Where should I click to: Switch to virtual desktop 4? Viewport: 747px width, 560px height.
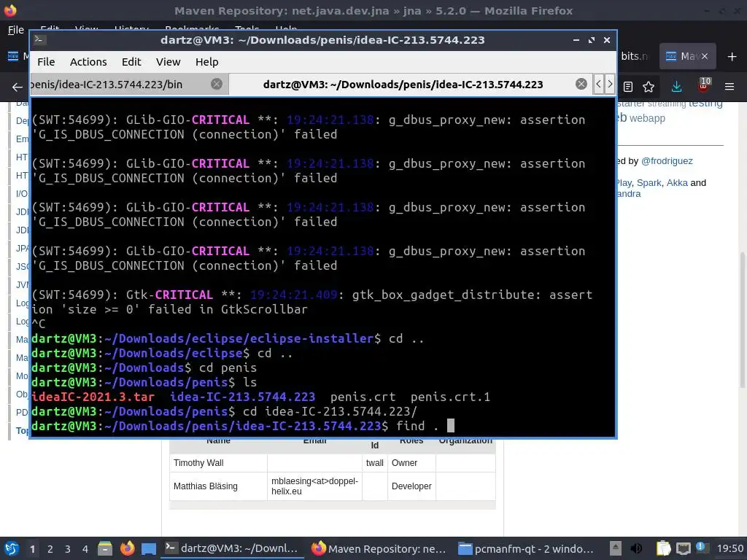click(x=85, y=549)
